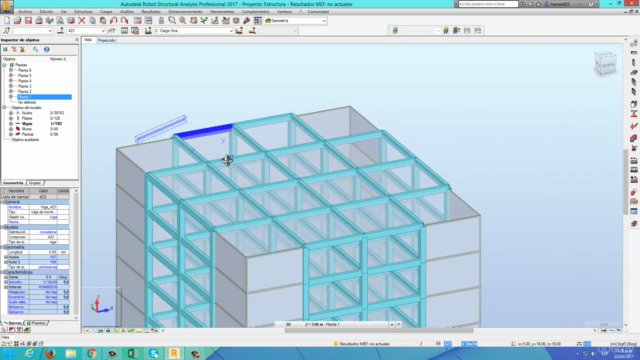The image size is (640, 360).
Task: Switch to the Grupos tab
Action: (x=35, y=183)
